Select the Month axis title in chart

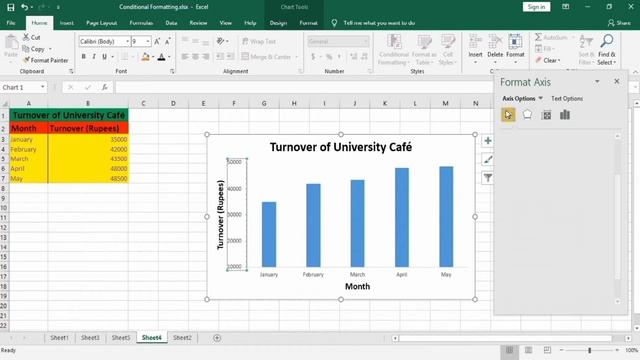(x=358, y=287)
